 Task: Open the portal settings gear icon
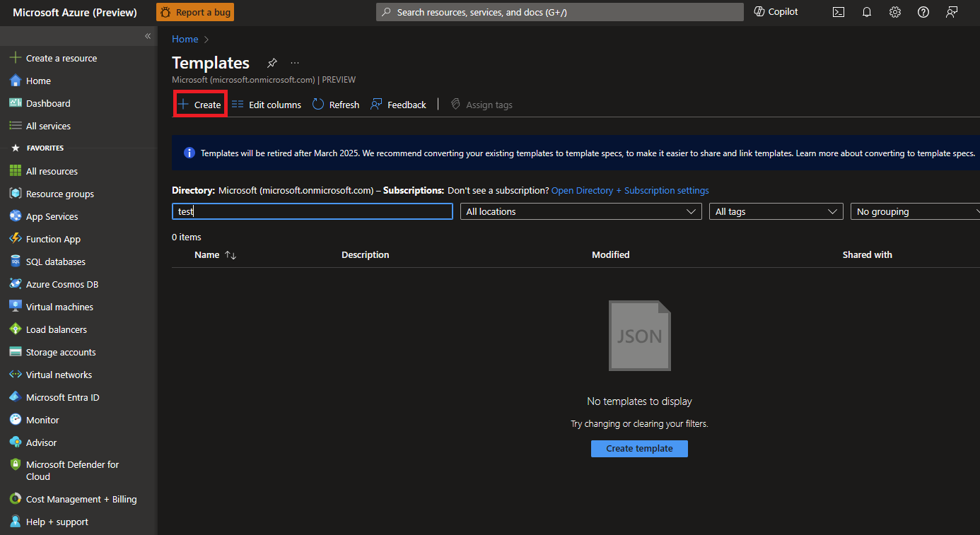click(x=895, y=12)
